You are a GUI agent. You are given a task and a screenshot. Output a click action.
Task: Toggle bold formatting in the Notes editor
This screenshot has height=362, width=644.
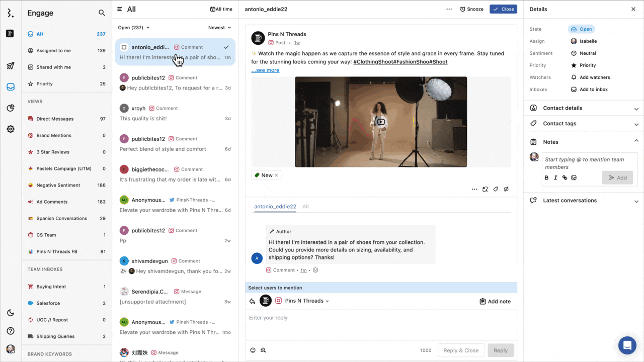point(546,177)
